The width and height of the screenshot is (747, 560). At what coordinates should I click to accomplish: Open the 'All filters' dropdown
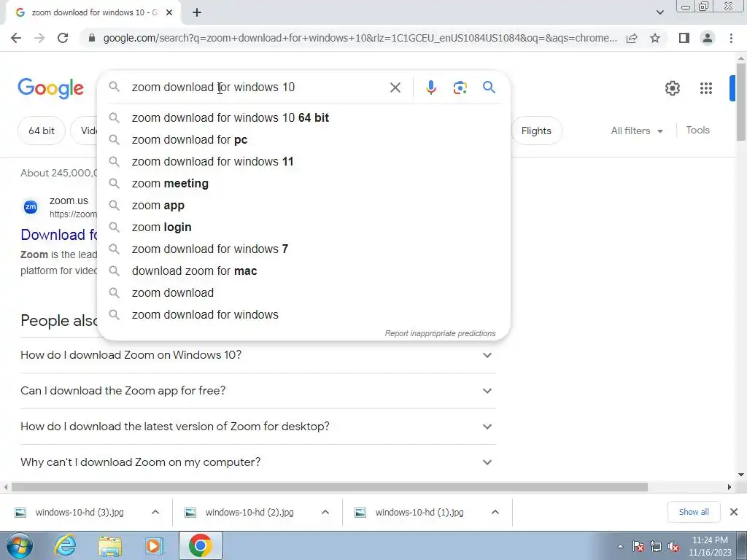636,131
